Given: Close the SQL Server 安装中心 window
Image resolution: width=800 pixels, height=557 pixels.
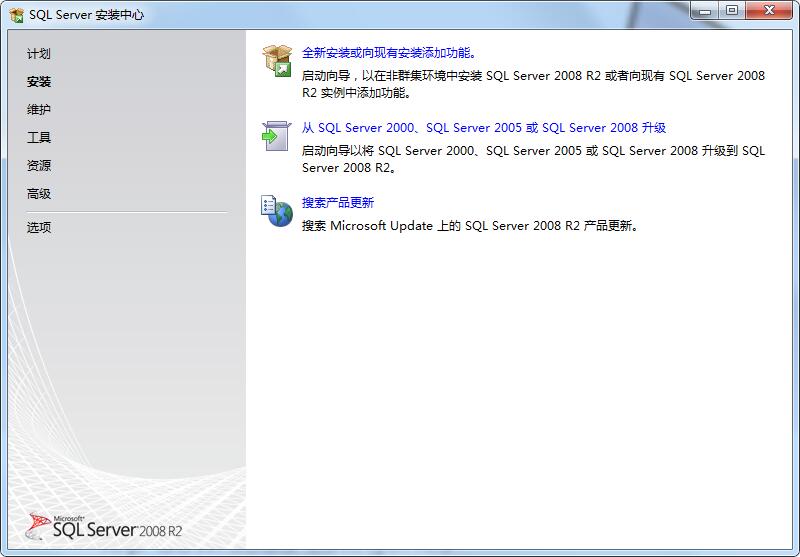Looking at the screenshot, I should [x=769, y=11].
